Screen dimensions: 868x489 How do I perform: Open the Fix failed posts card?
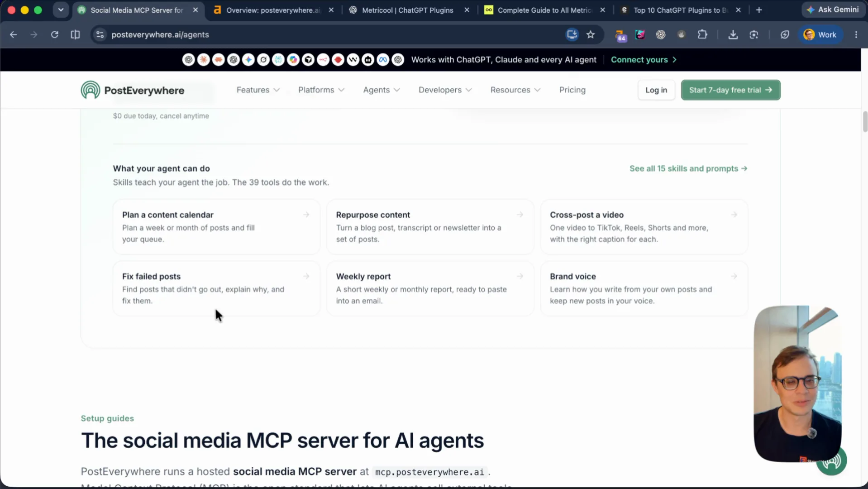coord(216,288)
